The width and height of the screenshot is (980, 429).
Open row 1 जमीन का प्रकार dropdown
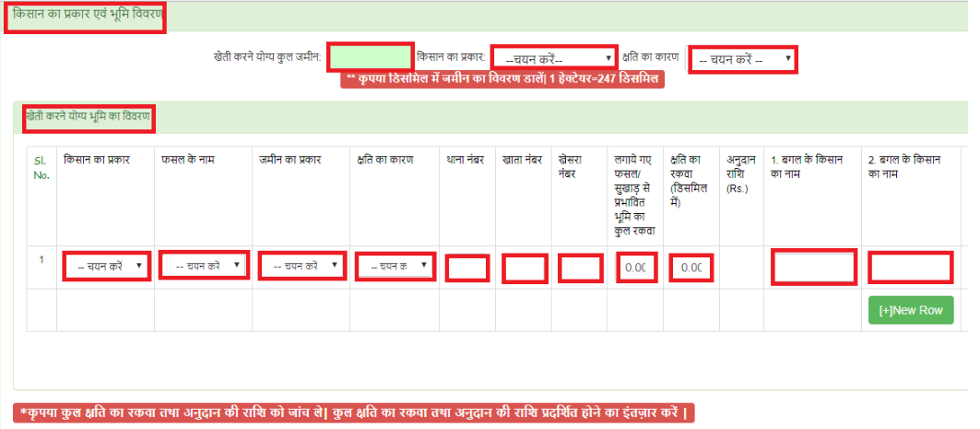(301, 266)
